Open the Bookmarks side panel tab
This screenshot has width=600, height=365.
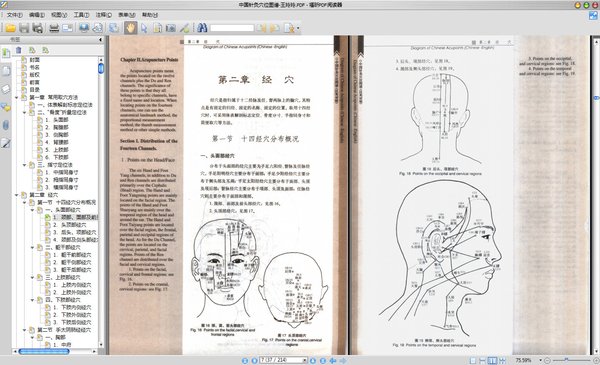point(6,53)
